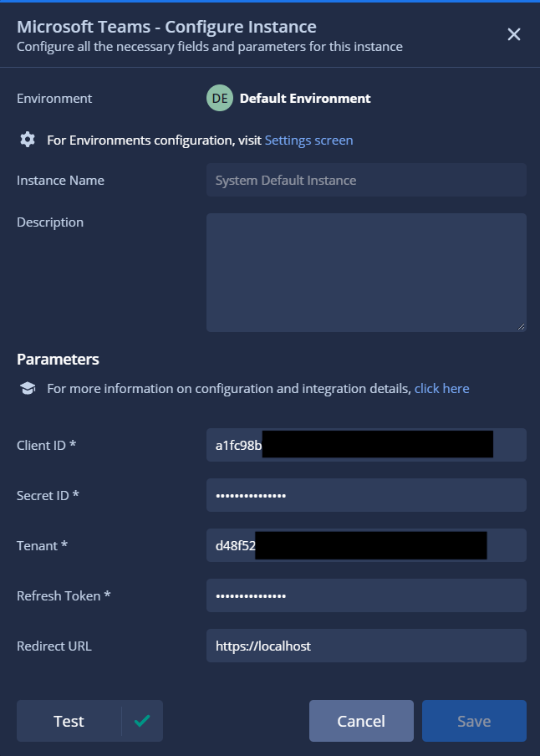
Task: Click the Instance Name field
Action: click(x=366, y=180)
